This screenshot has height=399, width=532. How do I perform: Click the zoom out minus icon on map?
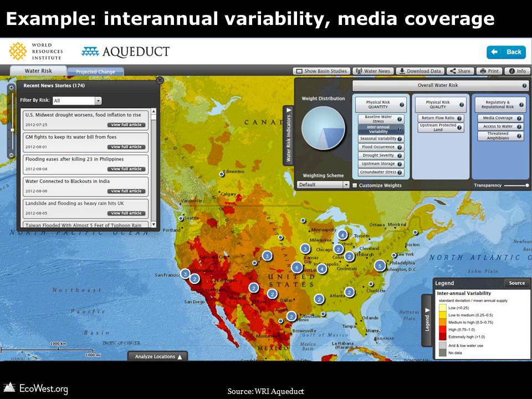coord(11,155)
